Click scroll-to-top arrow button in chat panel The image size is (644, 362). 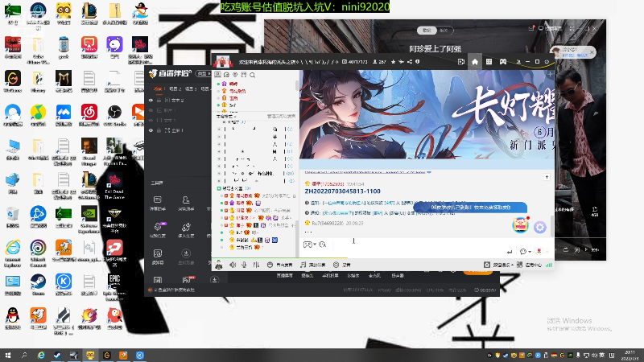(547, 177)
